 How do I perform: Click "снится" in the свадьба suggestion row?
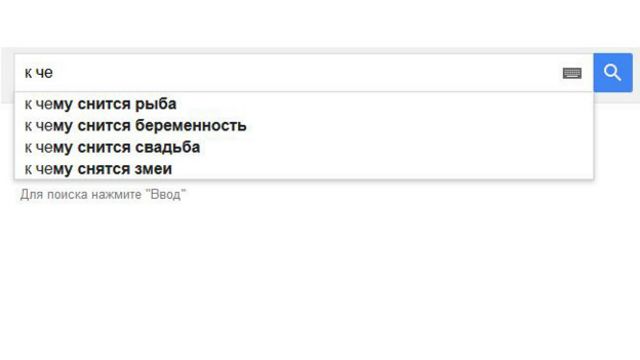[104, 147]
